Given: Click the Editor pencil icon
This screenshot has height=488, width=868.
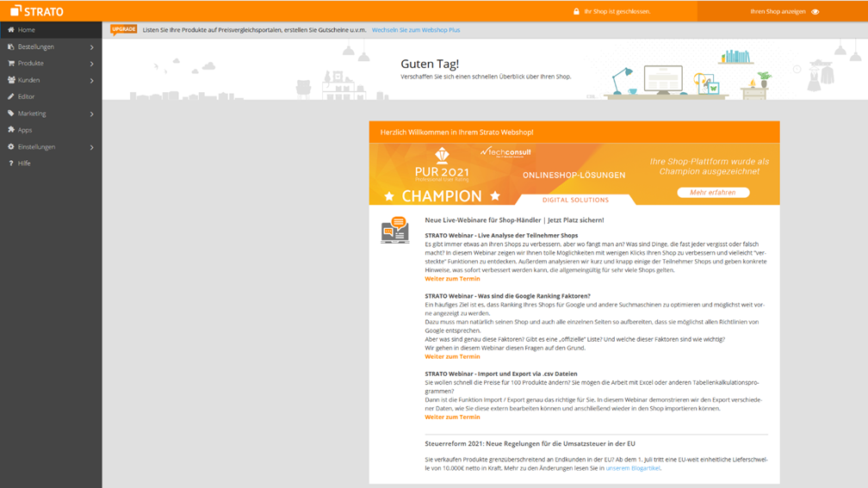Looking at the screenshot, I should [x=10, y=96].
